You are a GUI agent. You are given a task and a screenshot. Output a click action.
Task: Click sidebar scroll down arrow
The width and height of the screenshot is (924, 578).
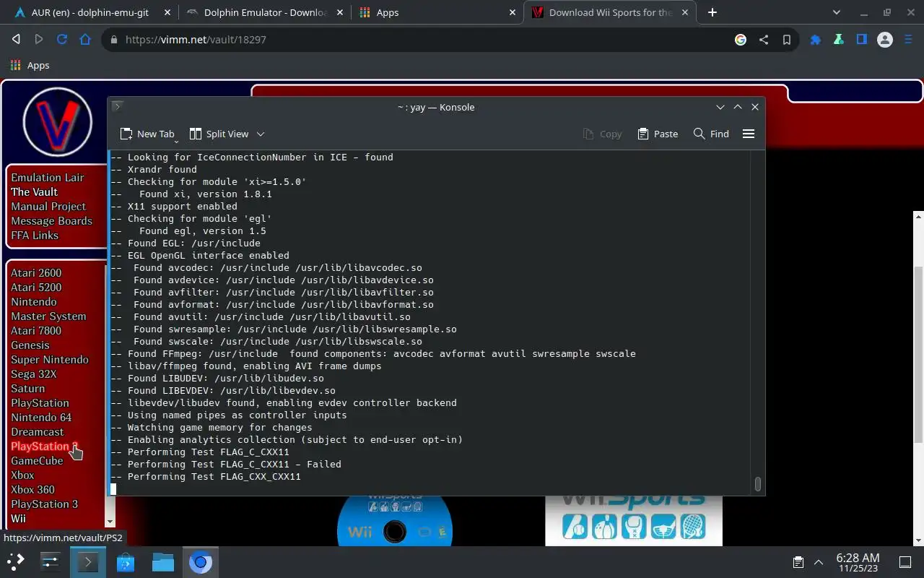(x=110, y=522)
